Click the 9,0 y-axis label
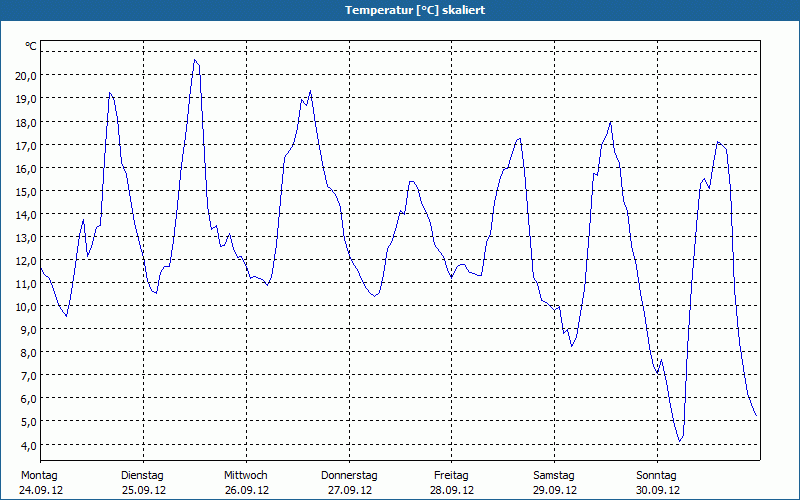 click(x=28, y=330)
